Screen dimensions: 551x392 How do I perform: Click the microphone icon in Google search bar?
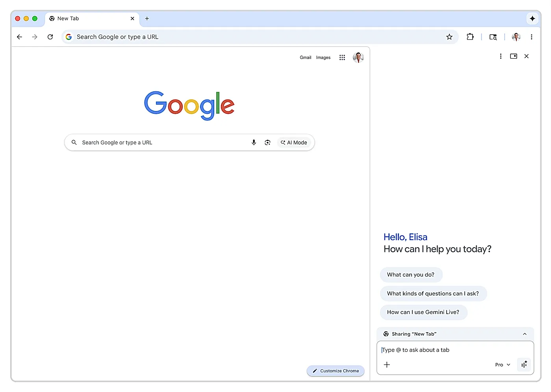[x=254, y=142]
